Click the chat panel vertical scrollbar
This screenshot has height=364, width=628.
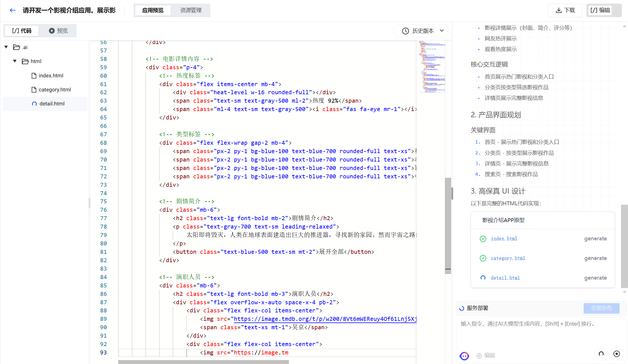624,246
